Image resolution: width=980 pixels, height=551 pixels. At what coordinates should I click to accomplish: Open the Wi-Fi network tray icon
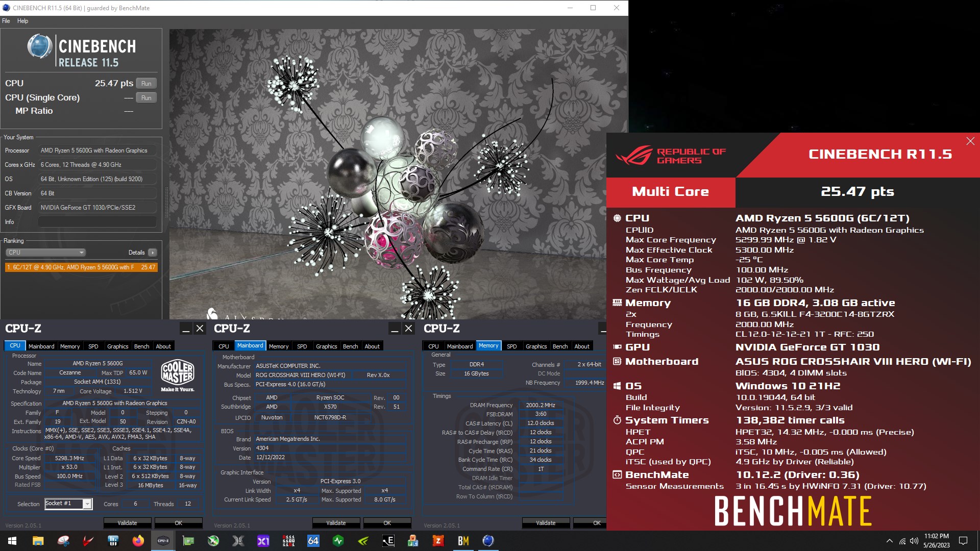[x=902, y=541]
